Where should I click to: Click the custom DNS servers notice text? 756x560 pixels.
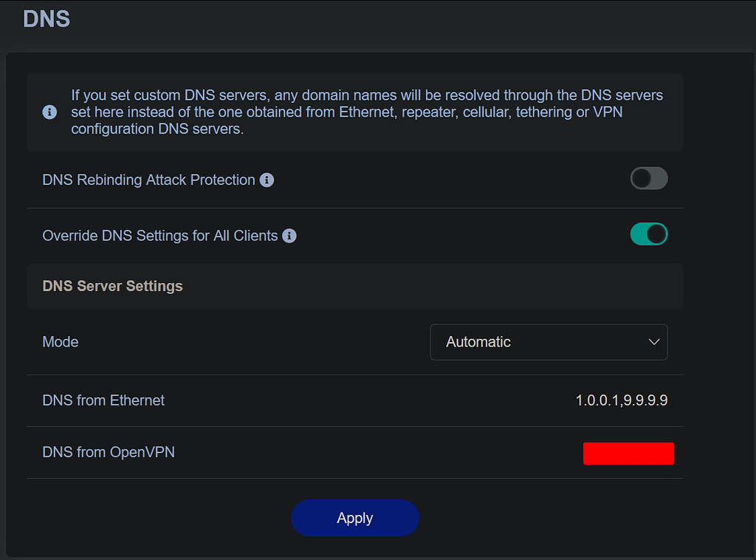tap(367, 112)
